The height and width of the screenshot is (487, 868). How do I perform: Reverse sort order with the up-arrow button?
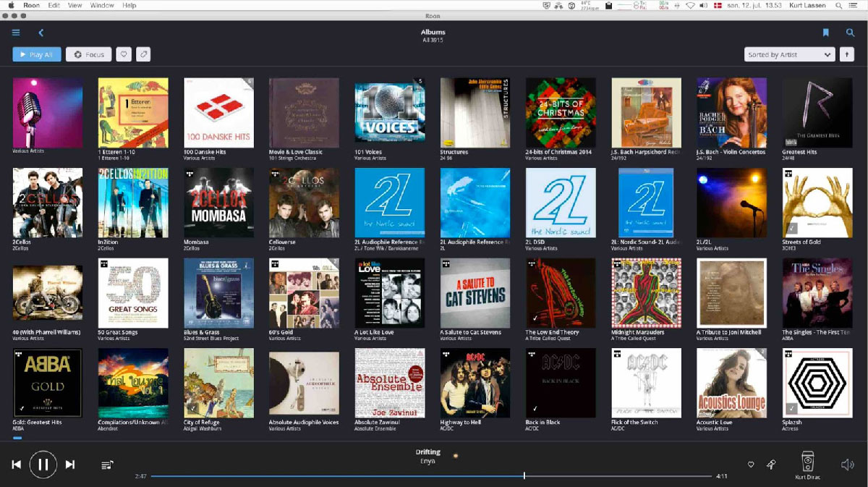(846, 54)
